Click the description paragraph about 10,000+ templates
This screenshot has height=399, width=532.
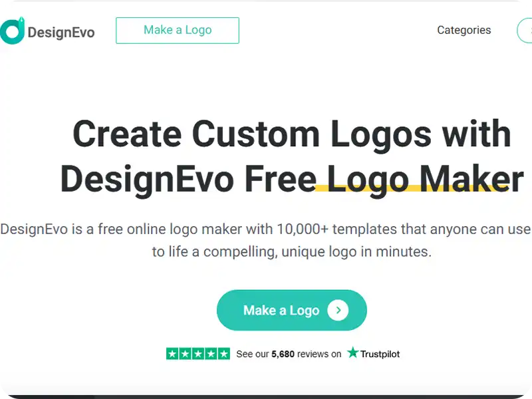point(265,241)
